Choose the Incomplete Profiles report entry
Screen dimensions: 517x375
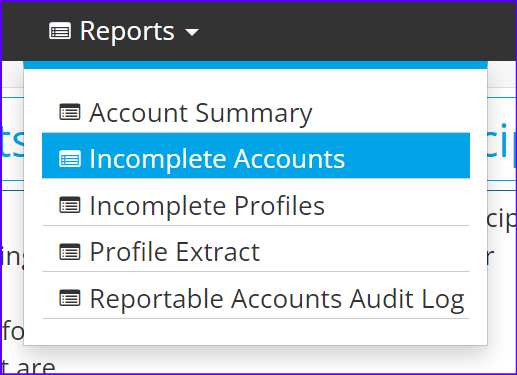(207, 206)
